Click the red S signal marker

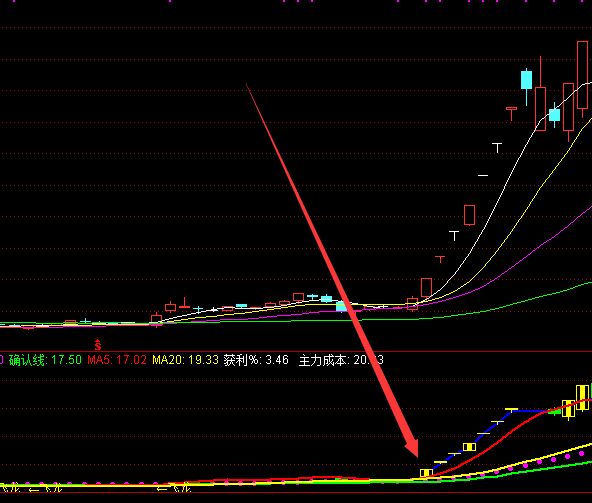(x=98, y=345)
